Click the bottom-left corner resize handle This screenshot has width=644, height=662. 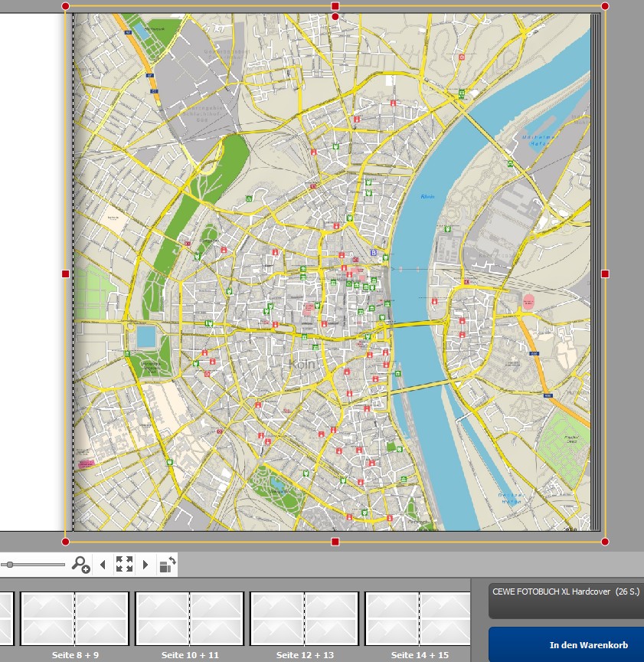click(x=65, y=542)
